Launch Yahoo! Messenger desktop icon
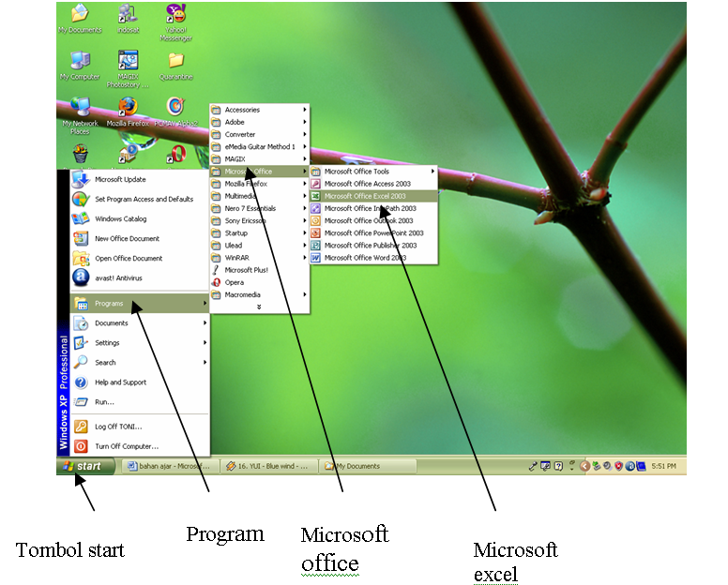The width and height of the screenshot is (728, 585). (x=176, y=22)
